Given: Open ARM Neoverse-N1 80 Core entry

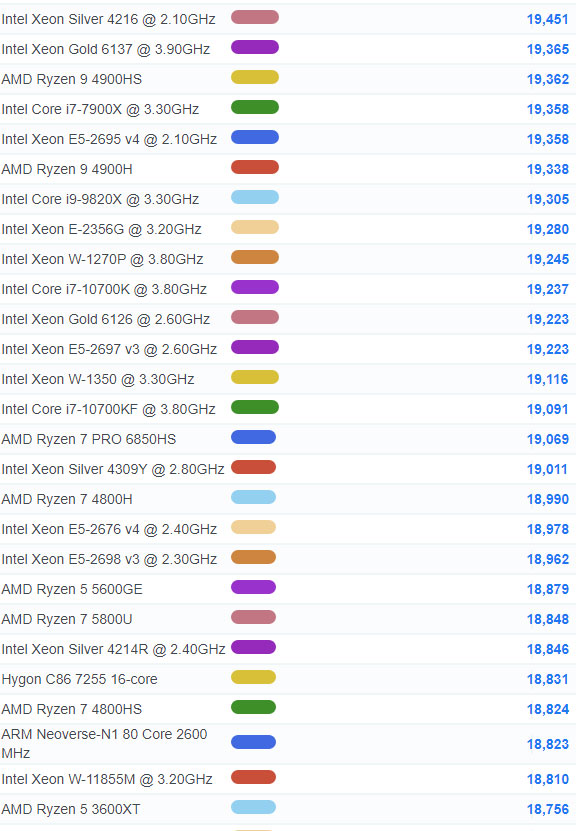Looking at the screenshot, I should click(104, 744).
